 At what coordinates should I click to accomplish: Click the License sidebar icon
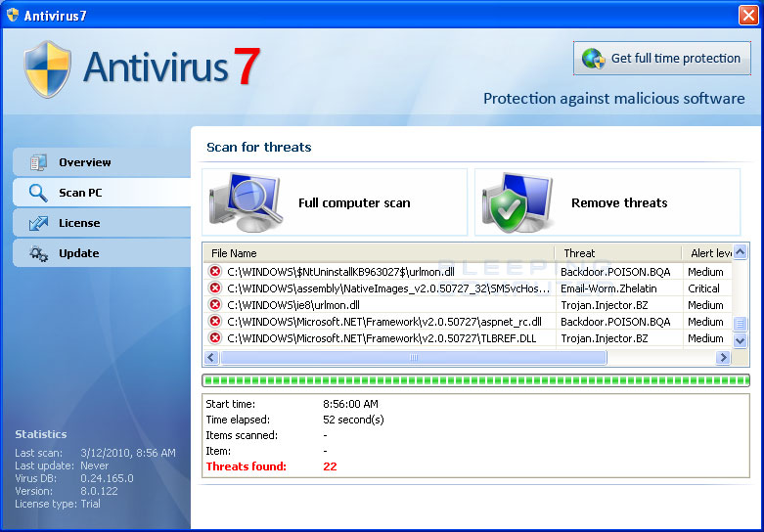click(x=38, y=223)
